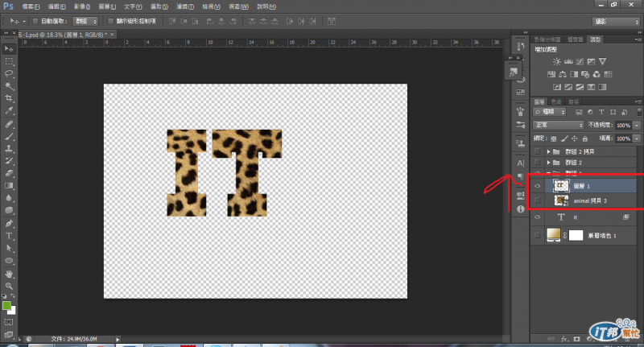
Task: Hide the 圖層 1 layer (eye icon)
Action: pos(537,186)
